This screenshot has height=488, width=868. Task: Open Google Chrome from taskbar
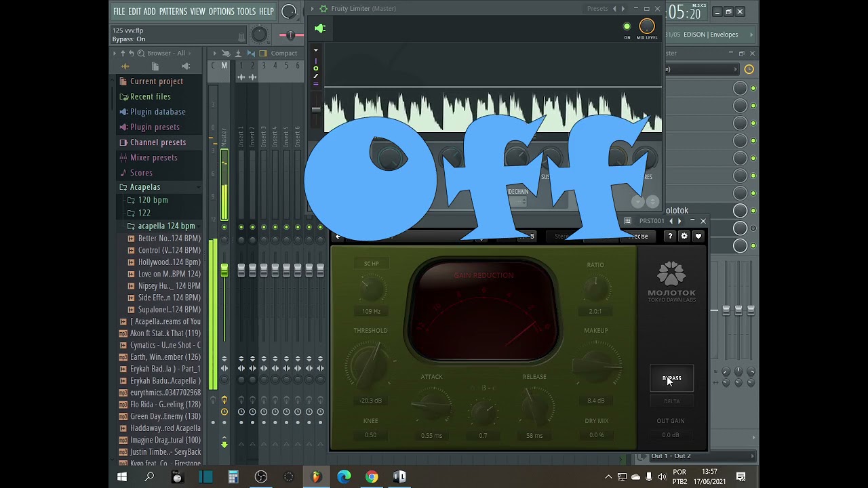372,476
